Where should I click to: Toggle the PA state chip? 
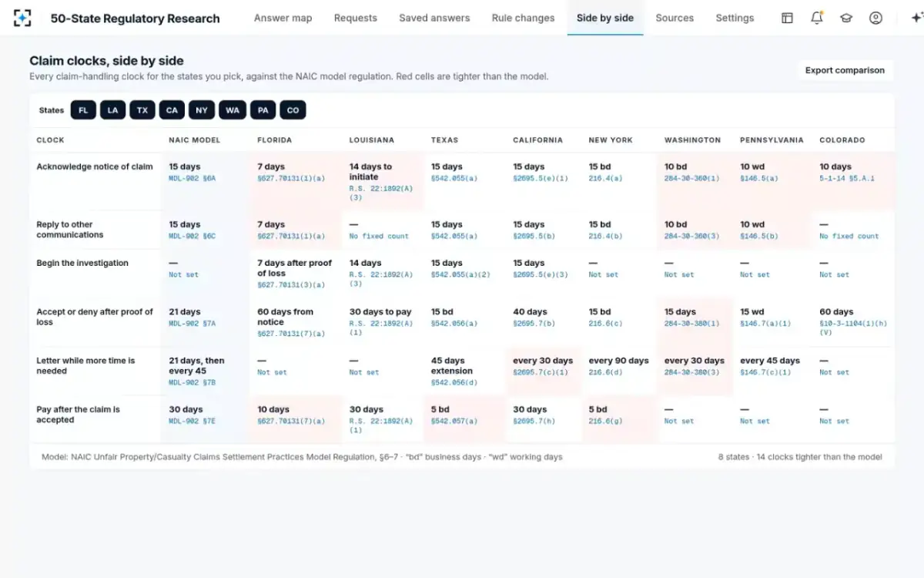[x=263, y=110]
